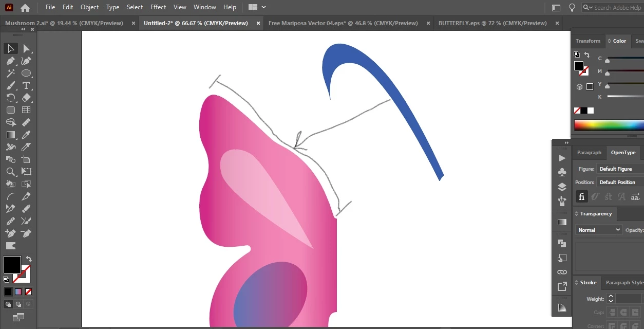Open the Effect menu

(x=158, y=7)
